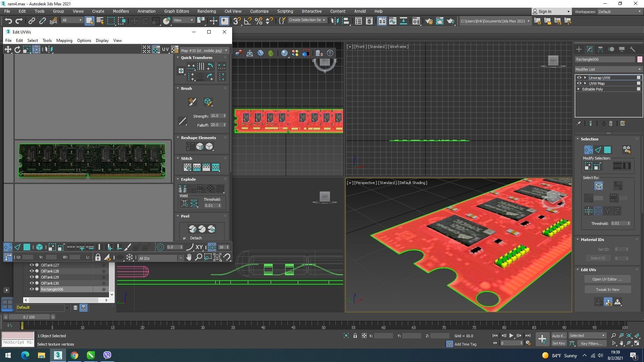This screenshot has width=644, height=362.
Task: Toggle UVW Map modifier visibility eye
Action: (x=579, y=83)
